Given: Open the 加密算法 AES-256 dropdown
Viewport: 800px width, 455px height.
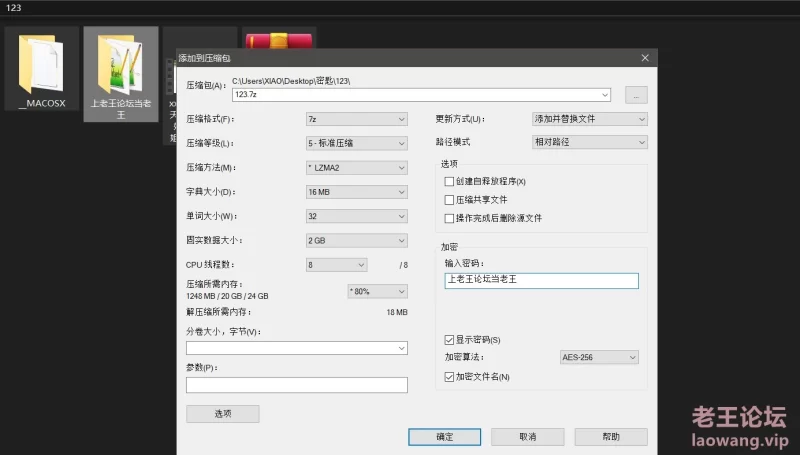Looking at the screenshot, I should click(x=599, y=358).
